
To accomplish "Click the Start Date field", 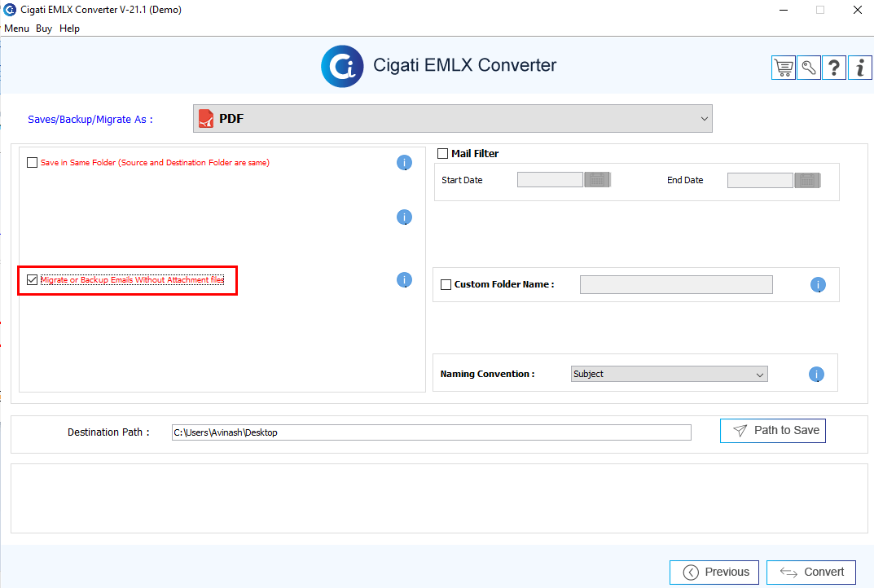I will (550, 180).
